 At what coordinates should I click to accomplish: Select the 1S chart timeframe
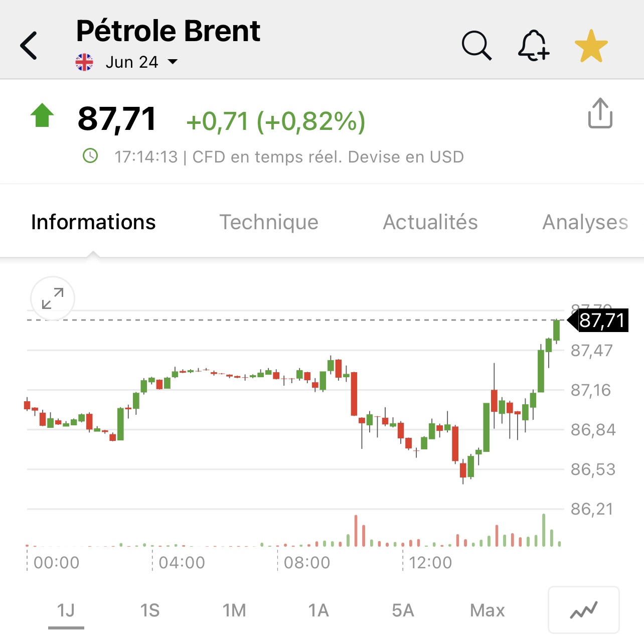tap(150, 610)
